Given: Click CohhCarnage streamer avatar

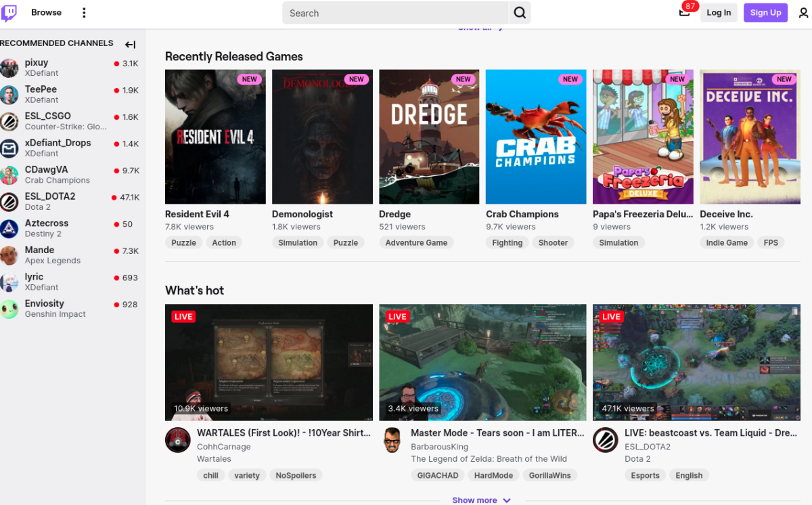Looking at the screenshot, I should [x=178, y=440].
